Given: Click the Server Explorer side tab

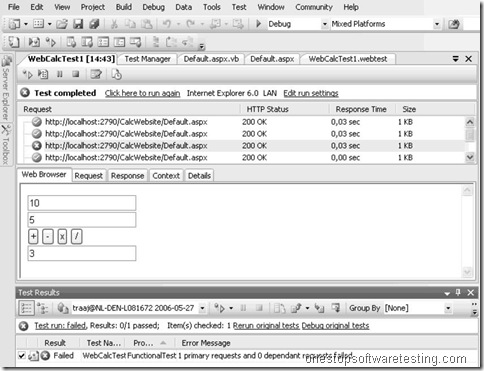Looking at the screenshot, I should 6,88.
